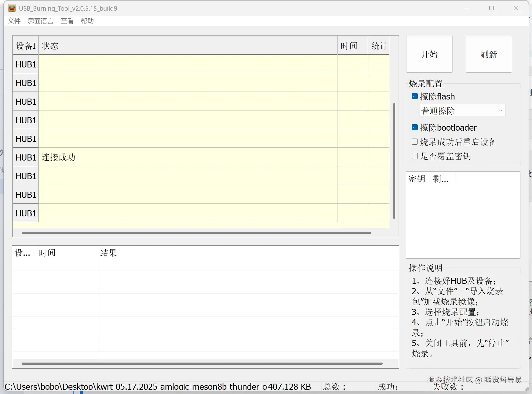Click the device list 时间 column header

[x=352, y=46]
